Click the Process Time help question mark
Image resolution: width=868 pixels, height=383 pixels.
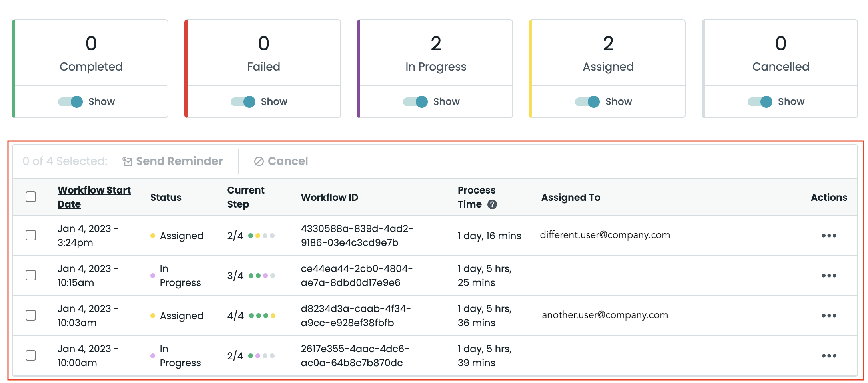coord(493,204)
